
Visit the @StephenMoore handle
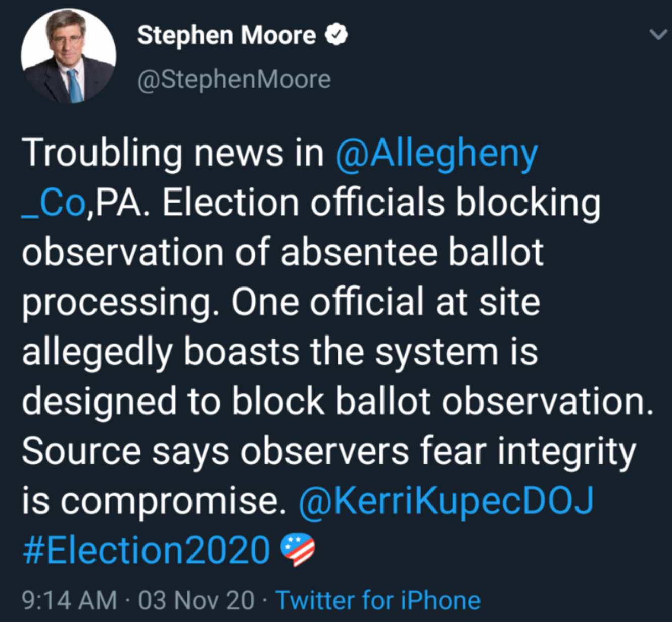point(234,79)
